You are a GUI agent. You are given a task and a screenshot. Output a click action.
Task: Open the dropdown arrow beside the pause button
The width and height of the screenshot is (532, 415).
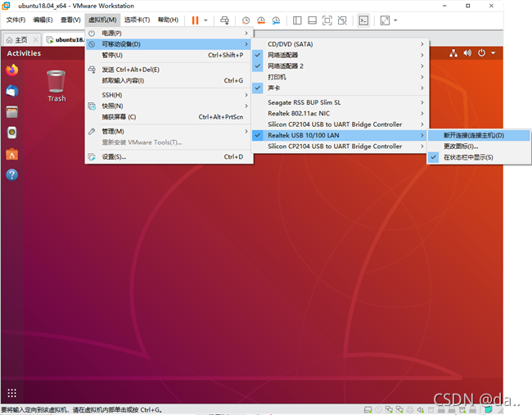[x=205, y=20]
